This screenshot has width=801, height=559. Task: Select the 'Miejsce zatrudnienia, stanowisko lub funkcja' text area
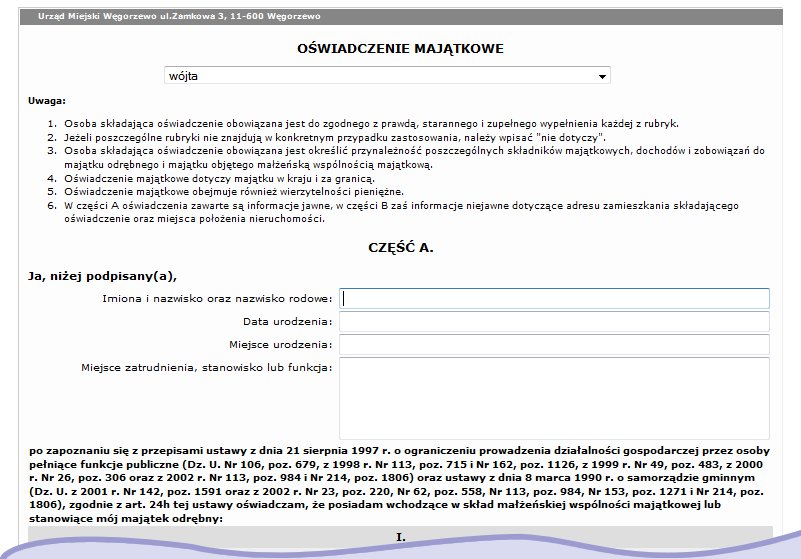(x=554, y=399)
